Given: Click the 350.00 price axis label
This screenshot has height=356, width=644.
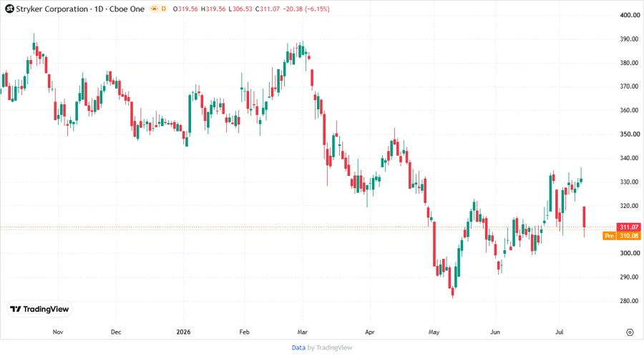Looking at the screenshot, I should click(x=630, y=134).
